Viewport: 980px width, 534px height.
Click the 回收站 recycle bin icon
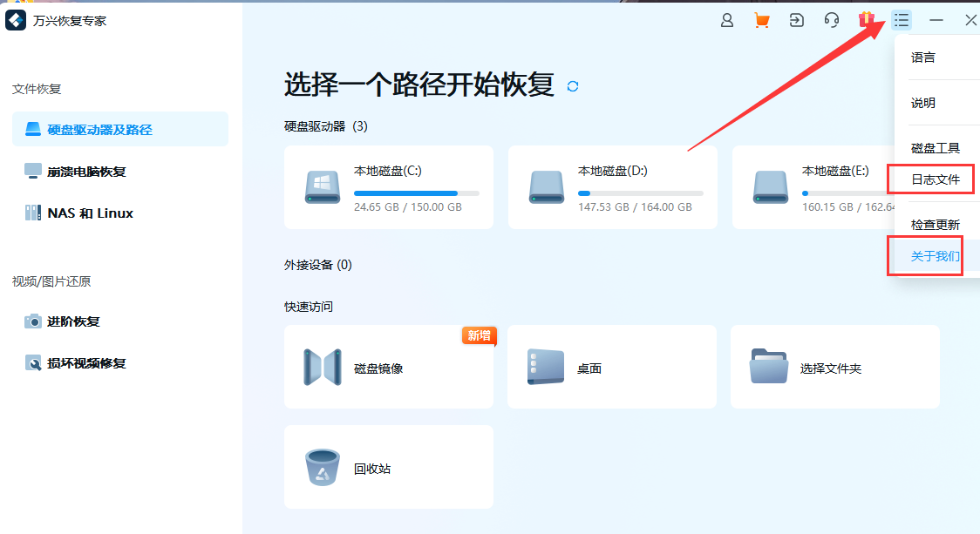click(x=323, y=467)
